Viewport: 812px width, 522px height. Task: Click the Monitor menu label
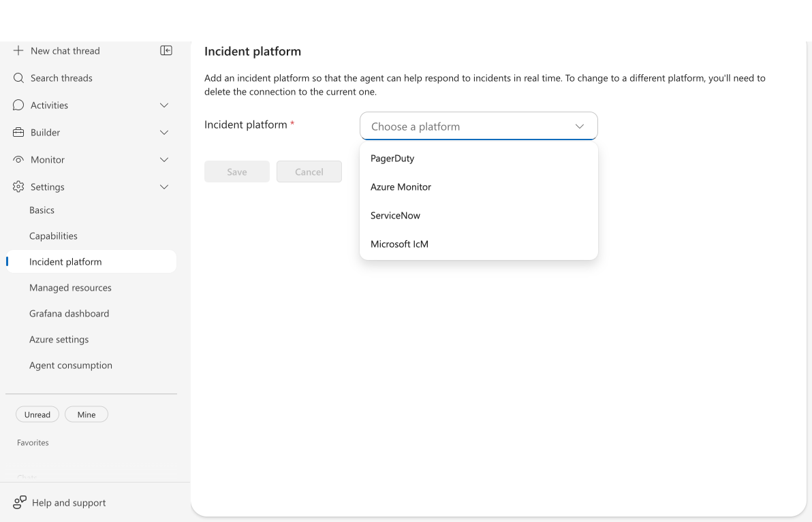48,160
